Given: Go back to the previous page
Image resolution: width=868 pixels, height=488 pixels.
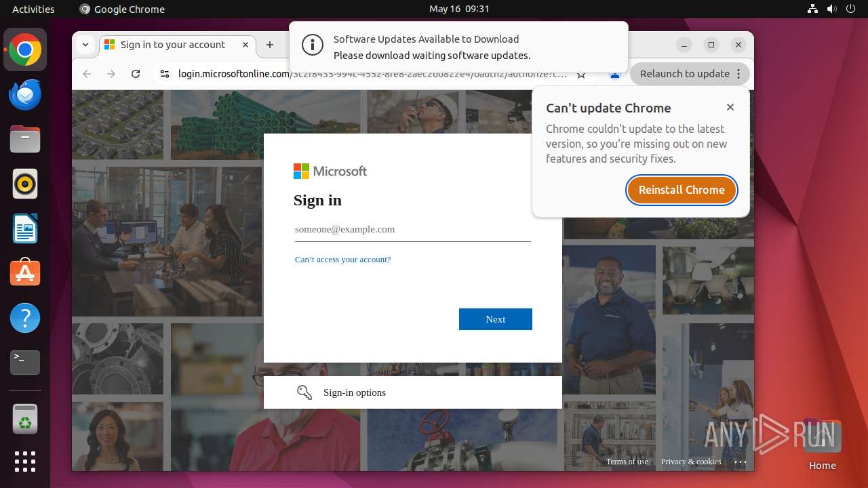Looking at the screenshot, I should [x=87, y=74].
